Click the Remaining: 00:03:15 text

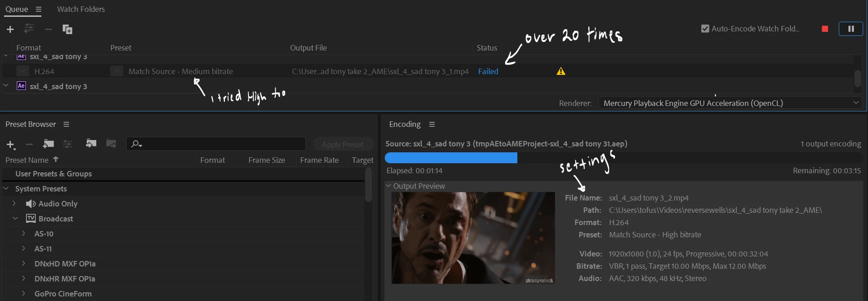[x=827, y=171]
